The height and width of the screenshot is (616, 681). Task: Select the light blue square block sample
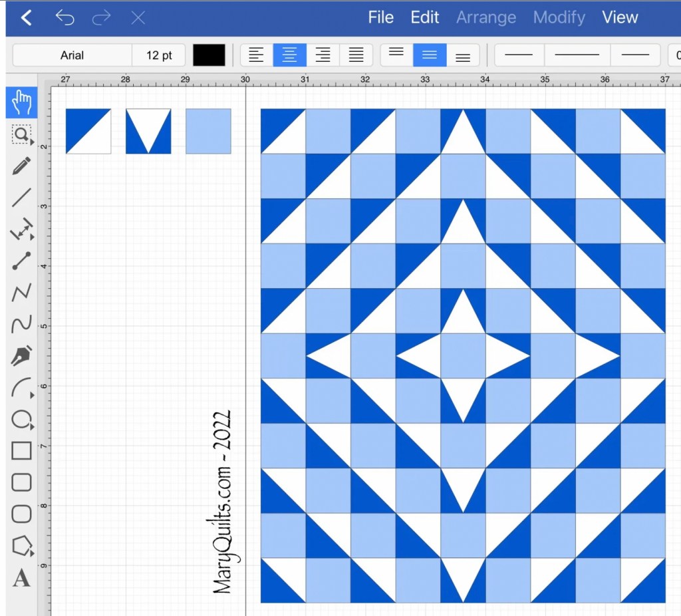208,131
